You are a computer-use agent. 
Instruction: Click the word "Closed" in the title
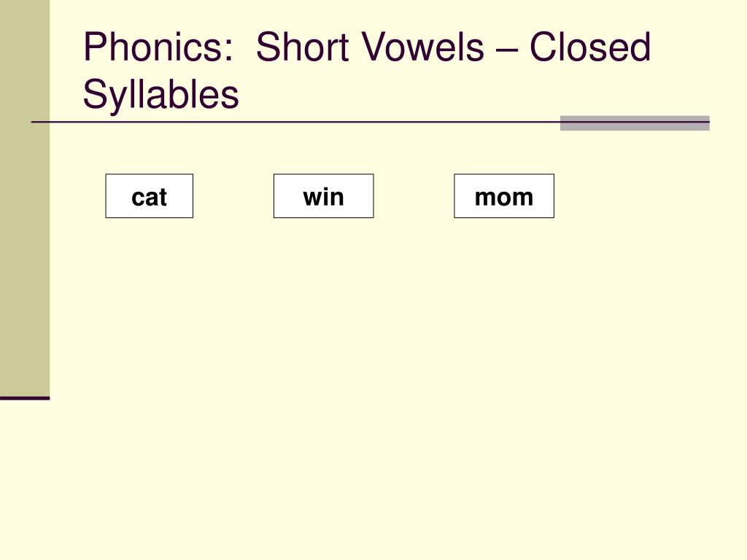(590, 47)
